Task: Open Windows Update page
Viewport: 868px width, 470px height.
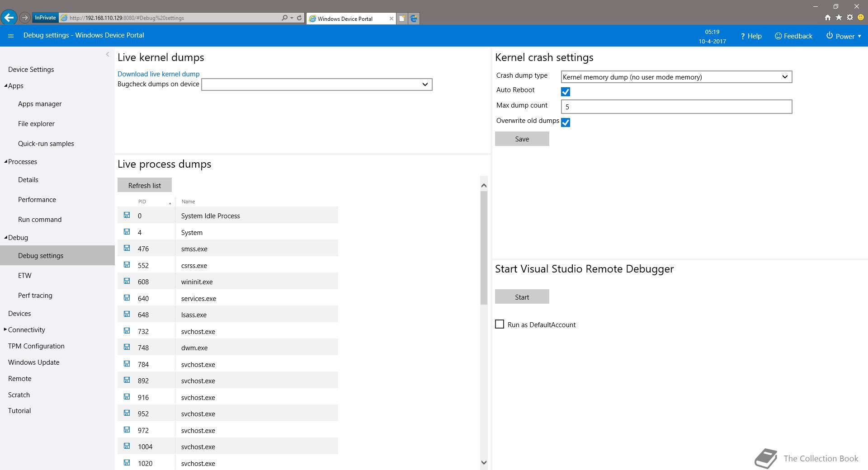Action: pyautogui.click(x=34, y=362)
